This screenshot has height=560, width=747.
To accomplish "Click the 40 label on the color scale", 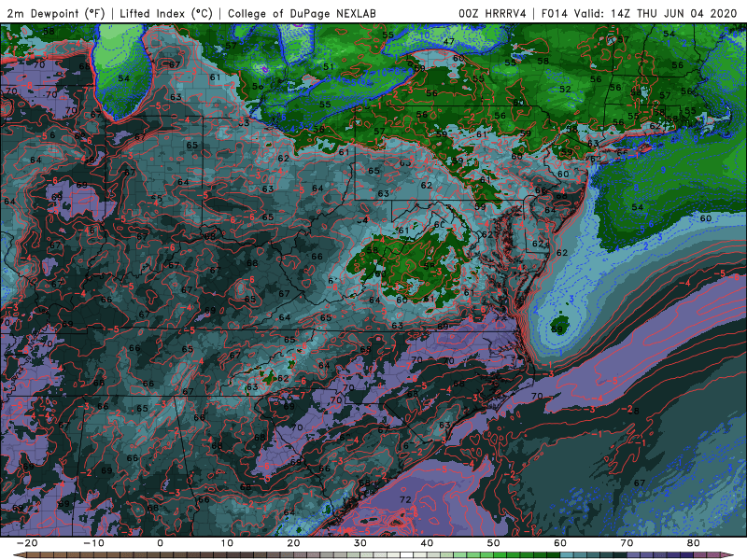I will point(427,543).
